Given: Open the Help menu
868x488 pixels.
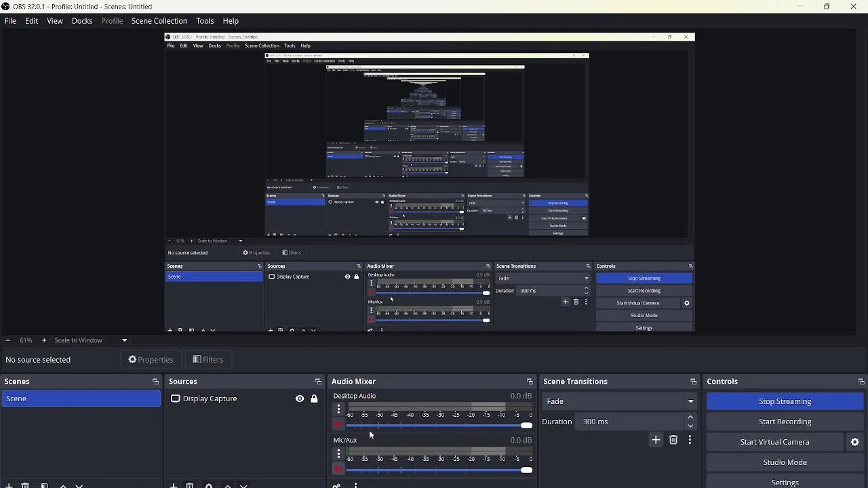Looking at the screenshot, I should pyautogui.click(x=231, y=21).
